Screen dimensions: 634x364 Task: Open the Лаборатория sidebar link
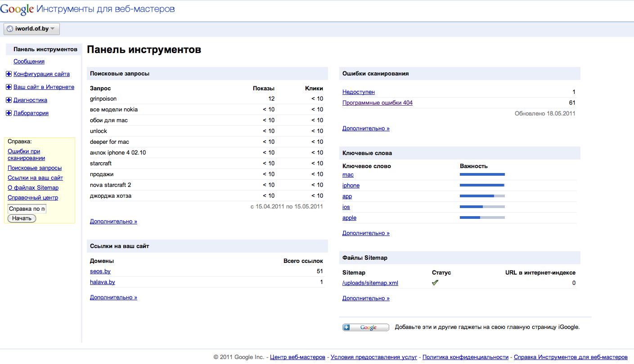(31, 113)
